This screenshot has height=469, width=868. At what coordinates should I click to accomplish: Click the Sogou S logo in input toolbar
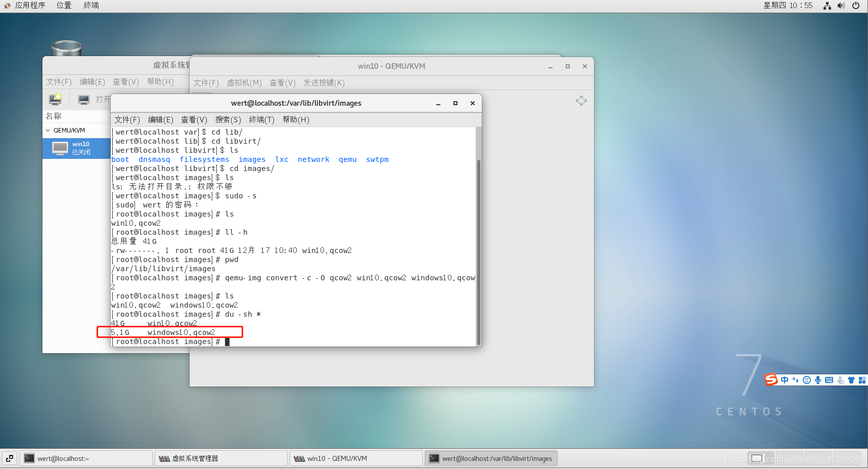coord(771,379)
